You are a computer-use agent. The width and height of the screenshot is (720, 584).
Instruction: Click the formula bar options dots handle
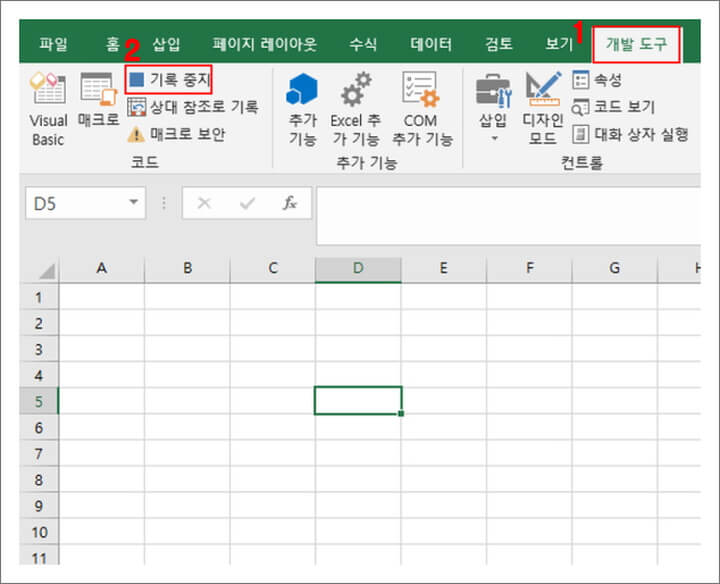(x=163, y=203)
